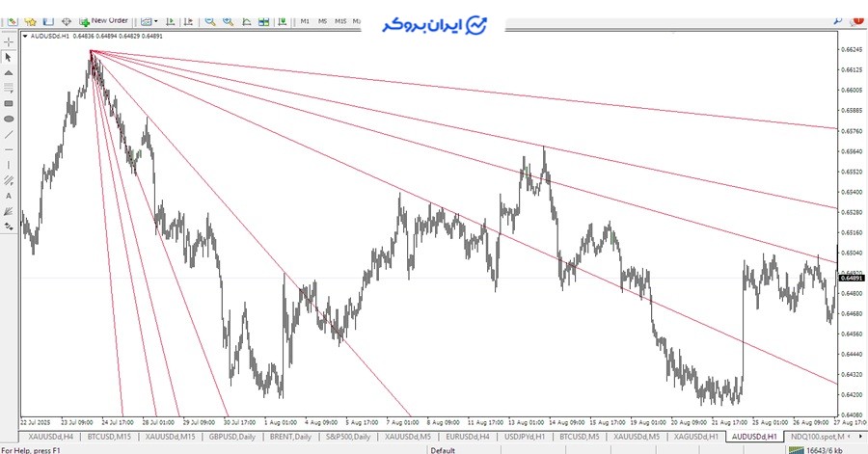
Task: Open the XAUUSDd,M15 chart tab
Action: point(170,437)
